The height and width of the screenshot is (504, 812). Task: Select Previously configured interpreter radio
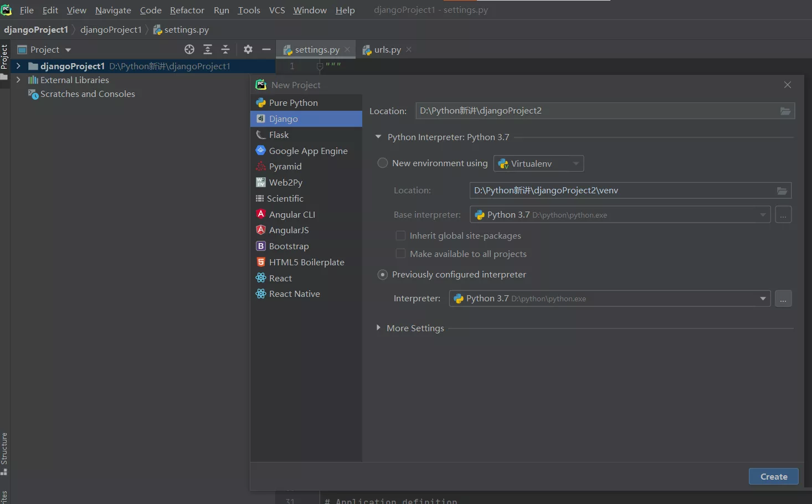(382, 275)
